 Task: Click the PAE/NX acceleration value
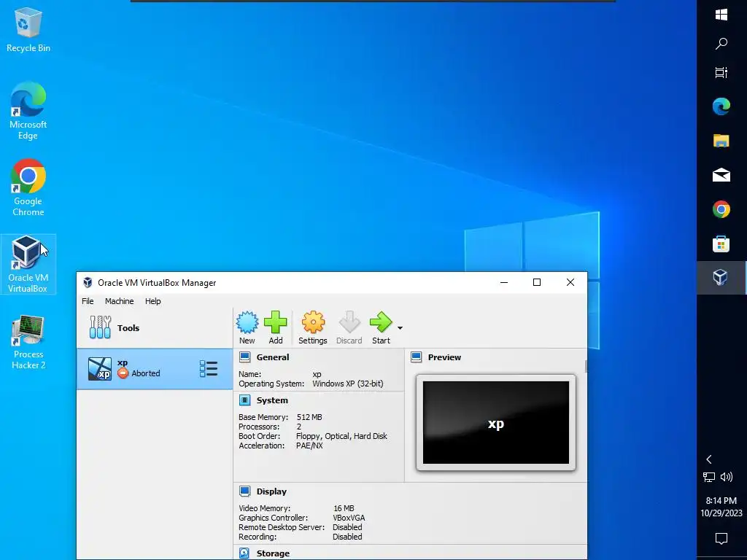[x=309, y=446]
